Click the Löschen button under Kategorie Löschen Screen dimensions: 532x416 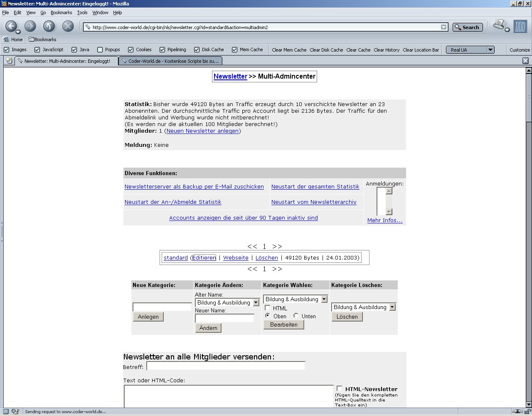tap(347, 317)
